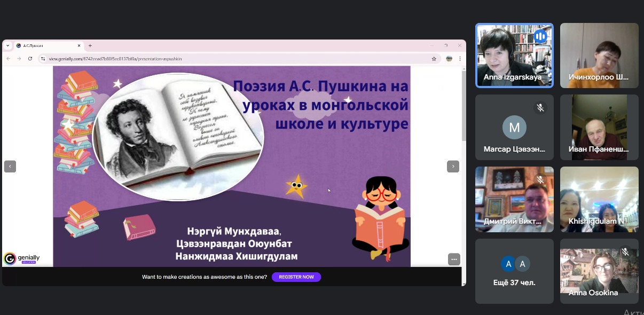Expand the 'Ещё 37 чел.' participants tile
Screen dimensions: 644x315
(x=514, y=271)
